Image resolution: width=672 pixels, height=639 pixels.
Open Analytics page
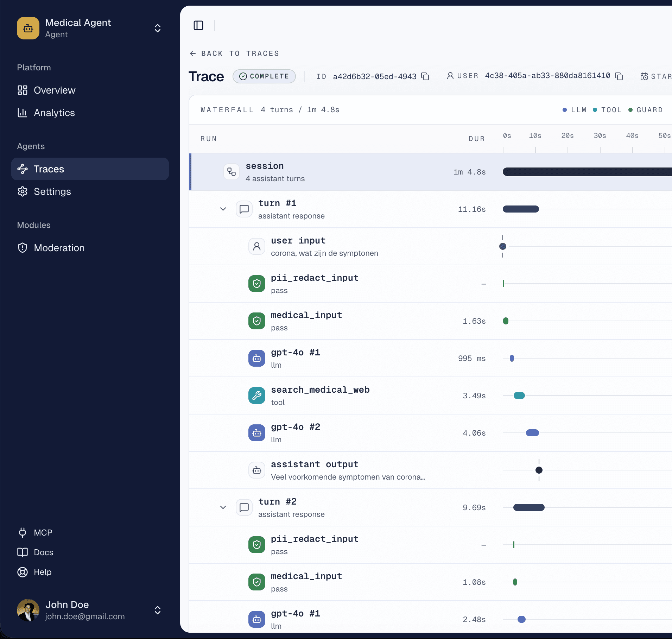pyautogui.click(x=90, y=113)
